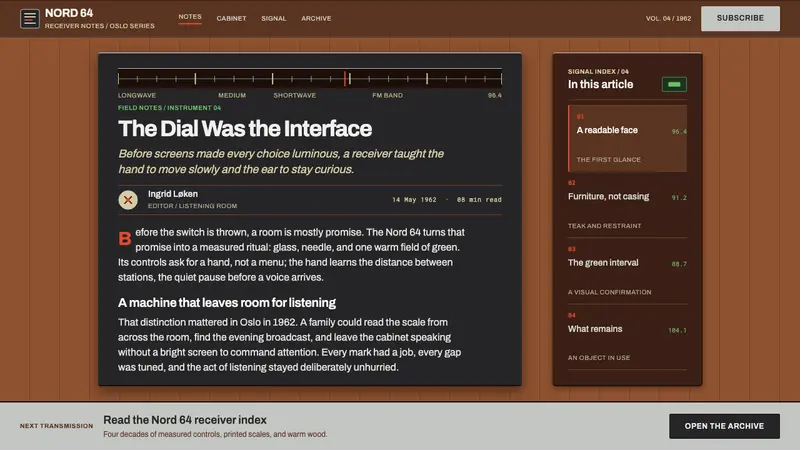Jump to section A readable face
Screen dimensions: 800x450
[x=628, y=138]
